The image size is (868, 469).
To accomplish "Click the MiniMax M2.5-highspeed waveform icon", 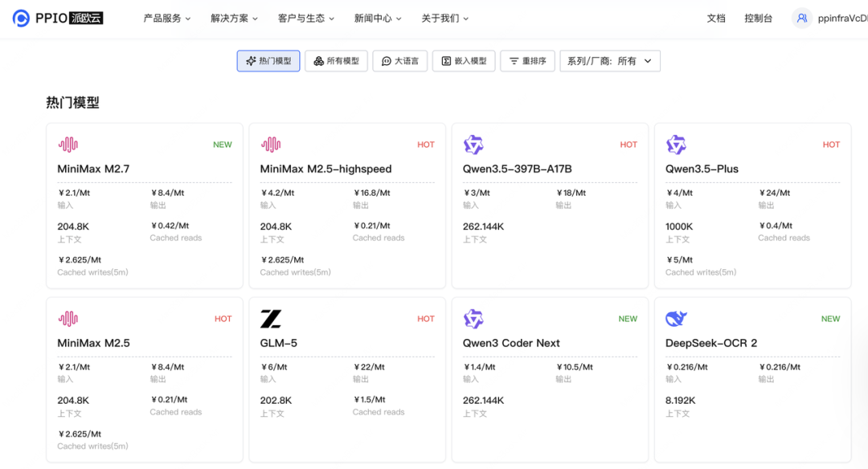I will coord(271,145).
